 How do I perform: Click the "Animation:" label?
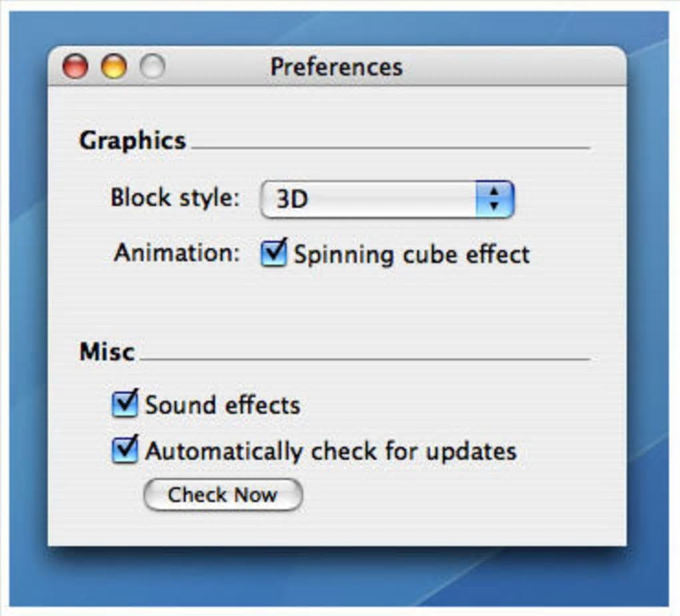177,253
